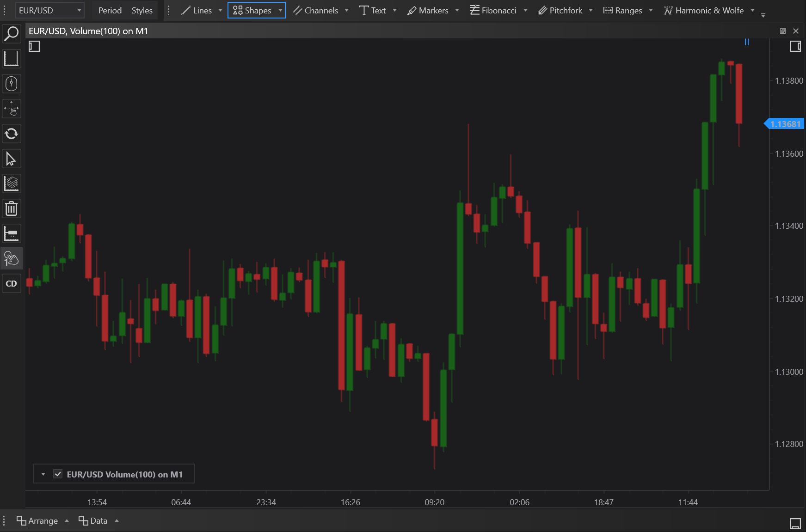Uncheck the EUR/USD Volume(100) on M1 checkbox
Screen dimensions: 806x532
pos(58,474)
